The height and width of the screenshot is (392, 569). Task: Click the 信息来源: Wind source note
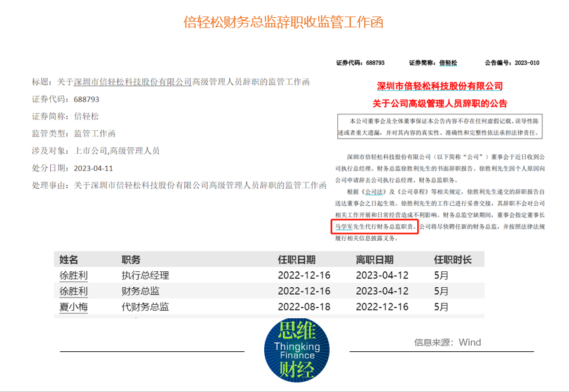[448, 342]
